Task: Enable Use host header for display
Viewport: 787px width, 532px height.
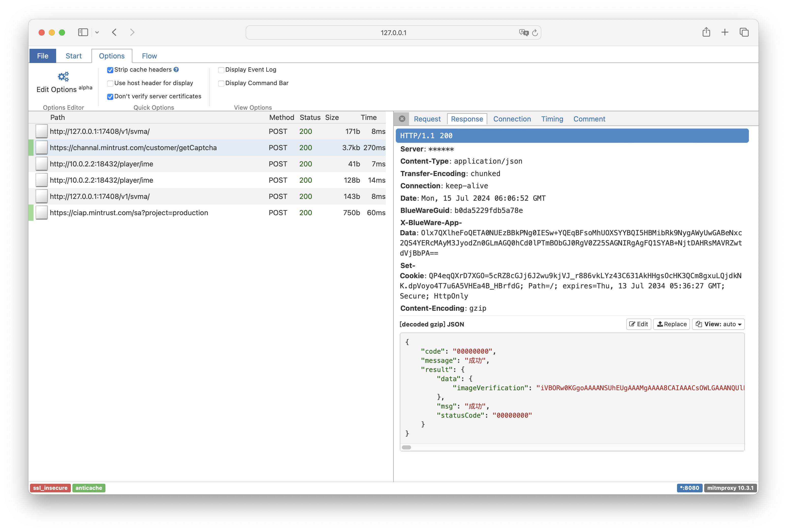Action: point(110,83)
